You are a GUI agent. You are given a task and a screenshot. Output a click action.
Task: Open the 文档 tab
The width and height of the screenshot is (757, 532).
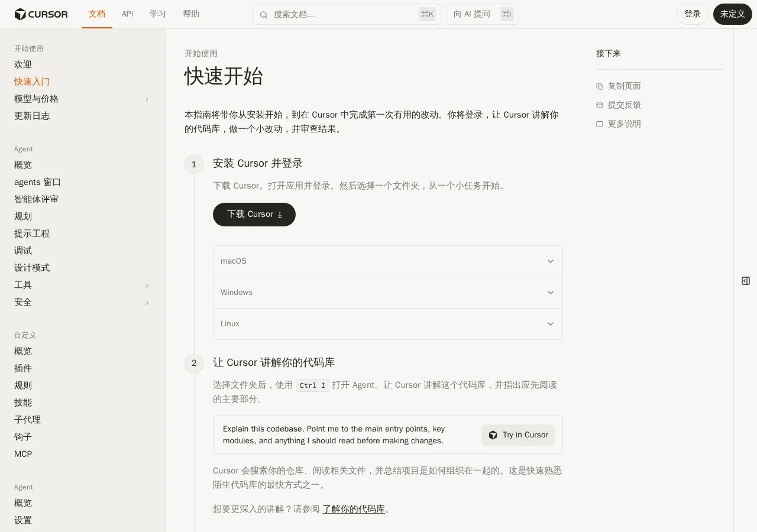tap(97, 14)
